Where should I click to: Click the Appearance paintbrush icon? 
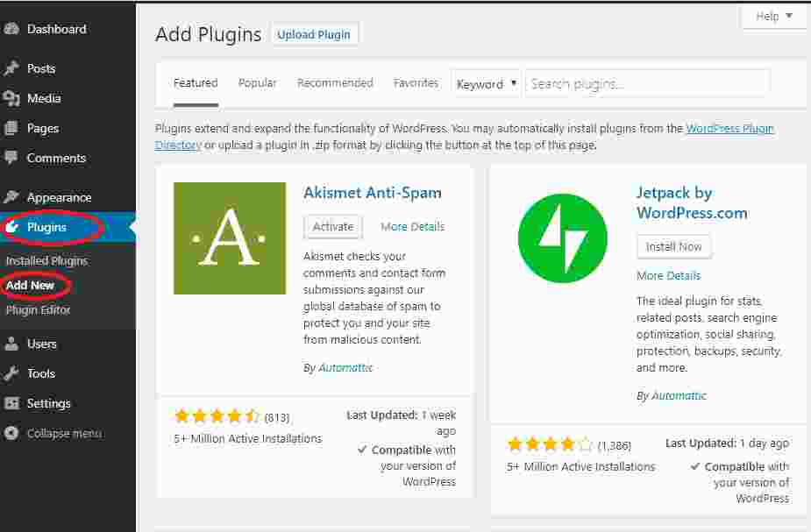11,197
